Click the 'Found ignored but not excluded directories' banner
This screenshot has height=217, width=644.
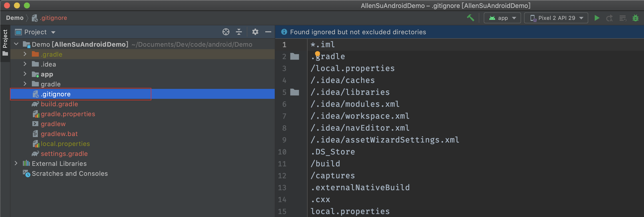click(358, 32)
